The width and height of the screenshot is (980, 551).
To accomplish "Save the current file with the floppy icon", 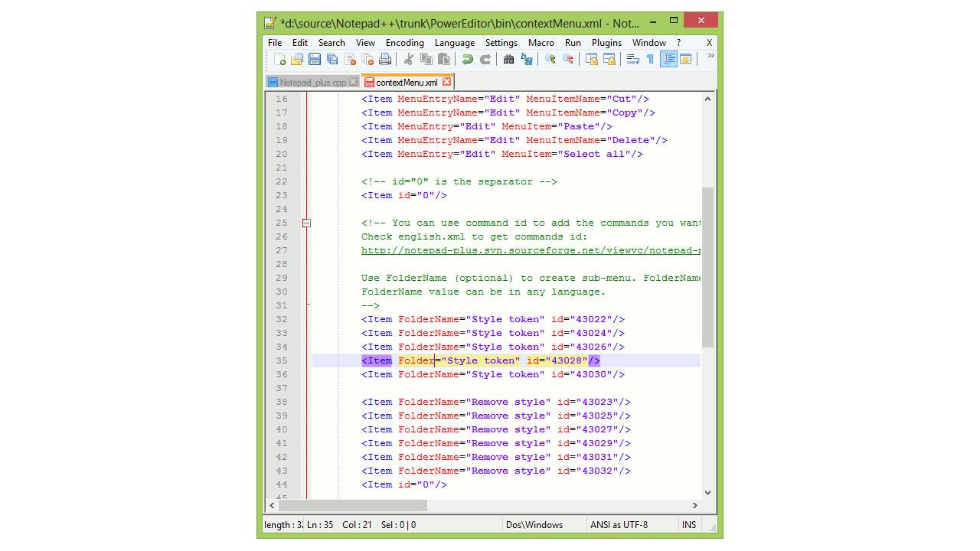I will (315, 59).
